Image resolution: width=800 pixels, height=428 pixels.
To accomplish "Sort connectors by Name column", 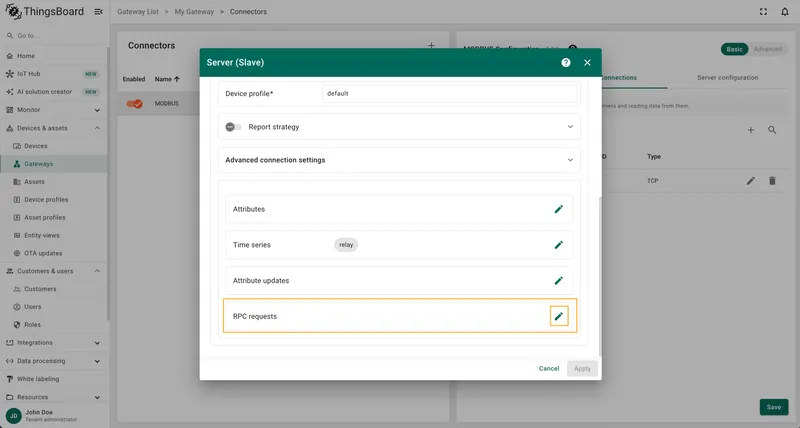I will (x=167, y=79).
